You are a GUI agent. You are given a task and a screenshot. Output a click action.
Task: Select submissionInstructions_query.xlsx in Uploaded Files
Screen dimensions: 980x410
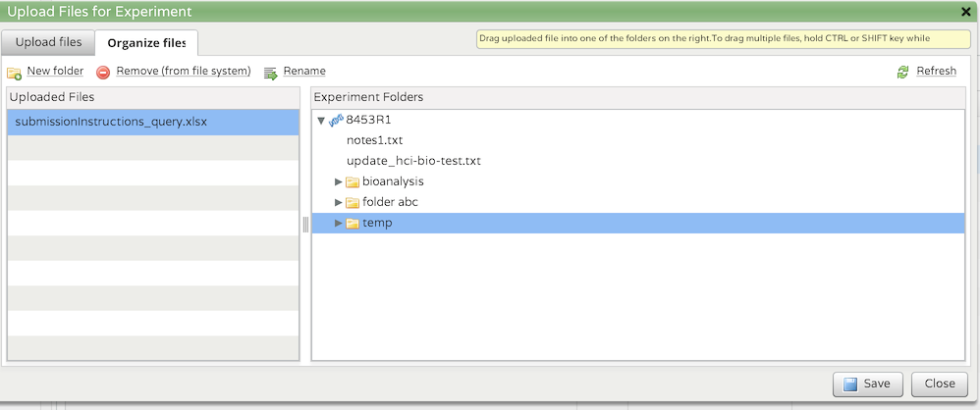(x=153, y=123)
